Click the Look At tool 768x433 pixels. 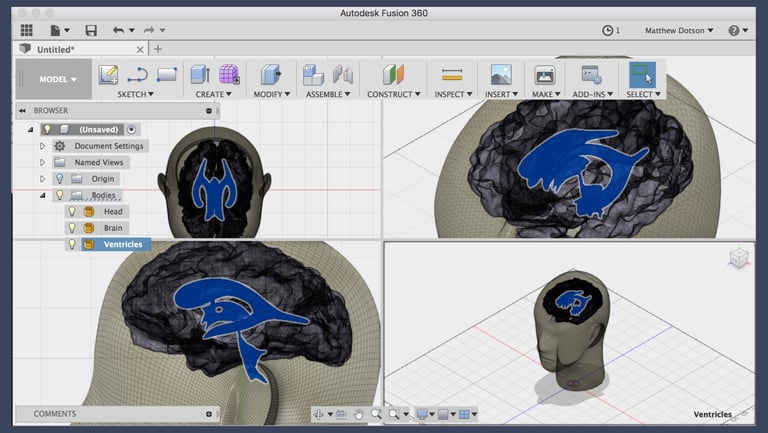click(x=341, y=414)
